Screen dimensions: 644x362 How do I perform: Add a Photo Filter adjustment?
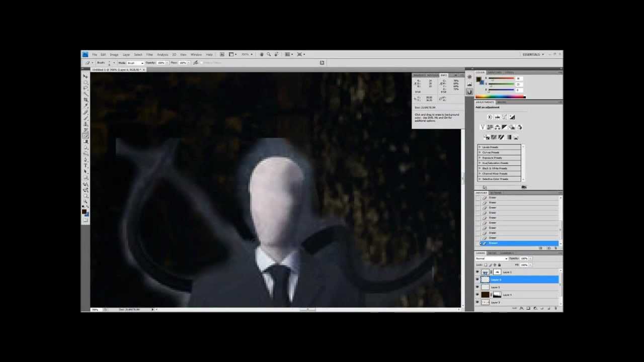pos(512,127)
